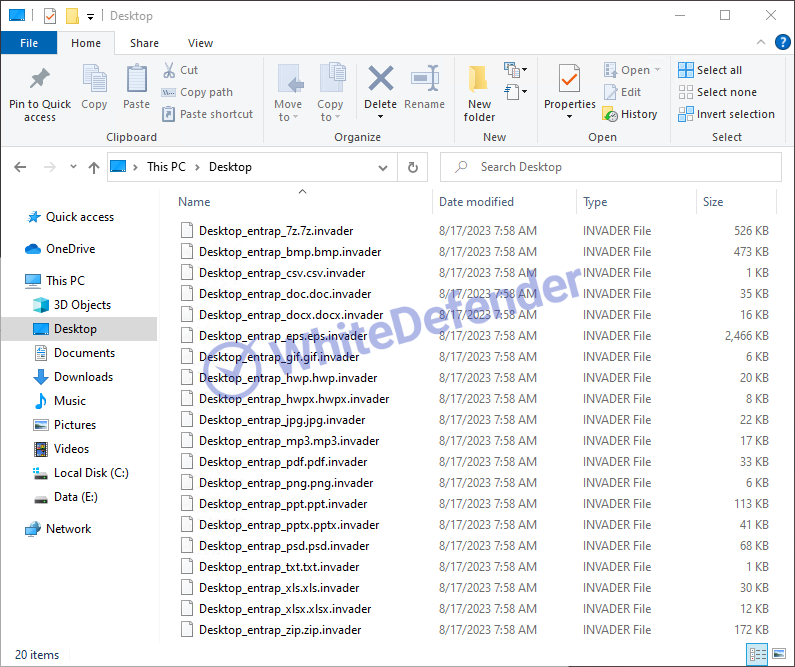Click the Paste shortcut icon
This screenshot has height=667, width=795.
[x=169, y=114]
